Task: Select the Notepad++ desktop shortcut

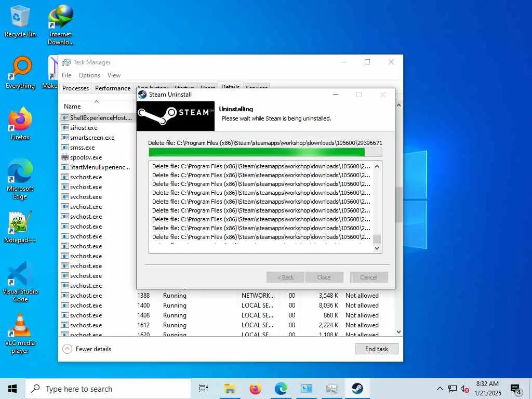Action: pyautogui.click(x=20, y=228)
